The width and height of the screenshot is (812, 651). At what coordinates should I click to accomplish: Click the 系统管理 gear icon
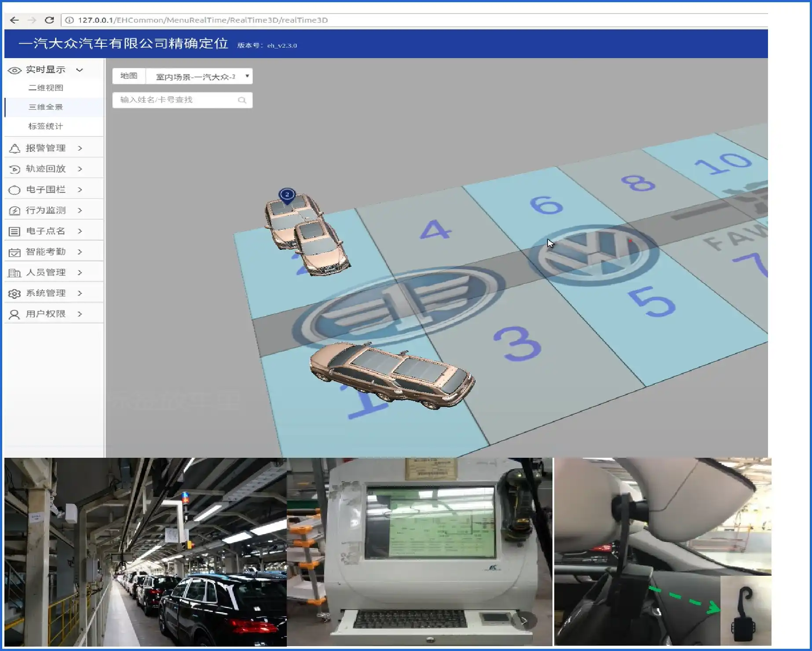tap(15, 294)
